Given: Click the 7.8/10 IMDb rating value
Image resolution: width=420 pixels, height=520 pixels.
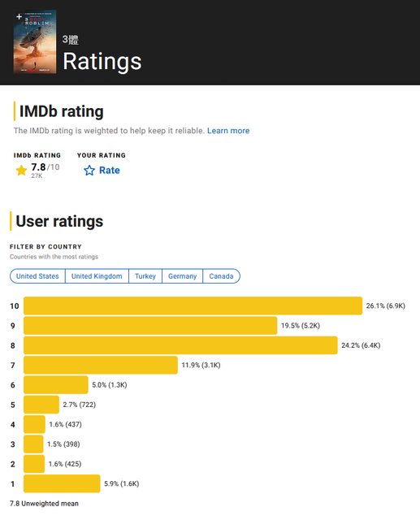Looking at the screenshot, I should click(45, 167).
